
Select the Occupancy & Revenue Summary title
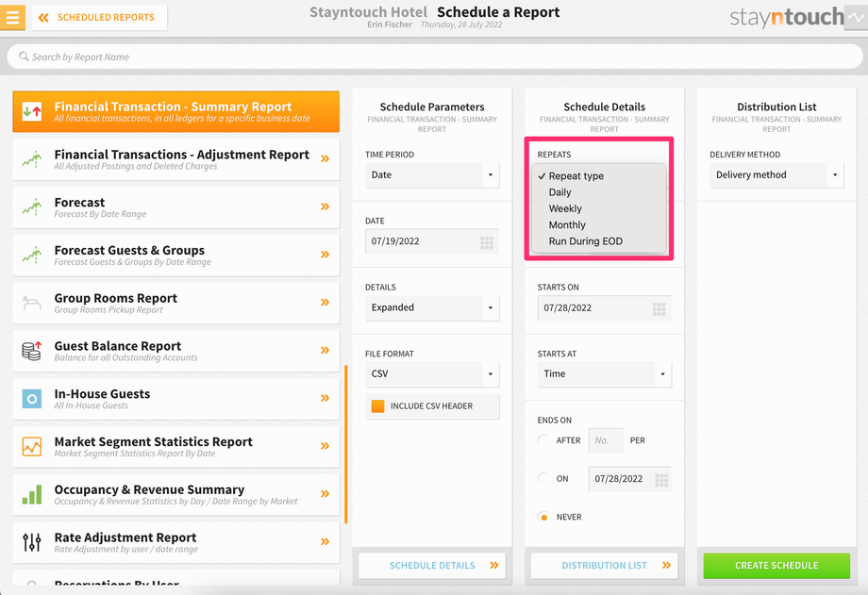coord(149,489)
